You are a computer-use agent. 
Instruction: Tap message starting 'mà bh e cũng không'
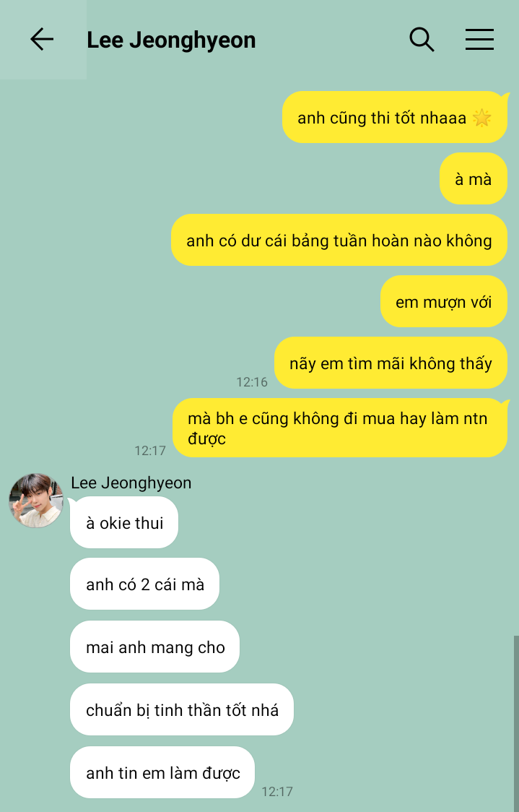coord(340,428)
